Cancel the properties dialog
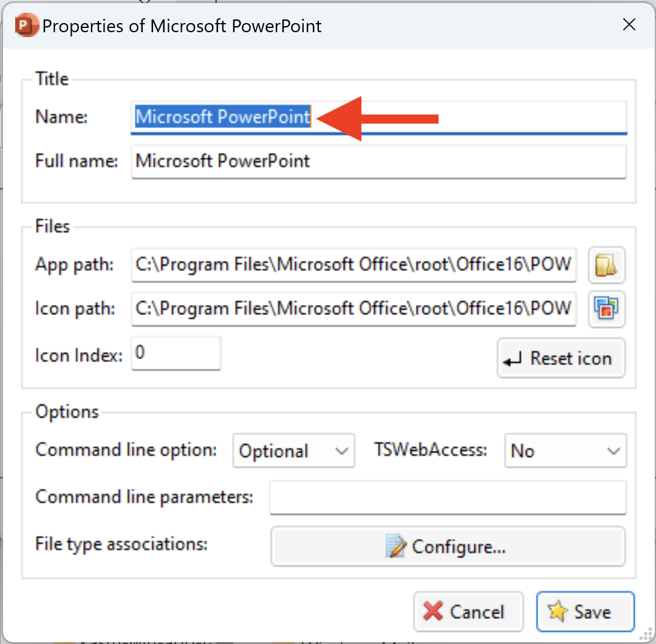This screenshot has height=644, width=656. click(468, 611)
